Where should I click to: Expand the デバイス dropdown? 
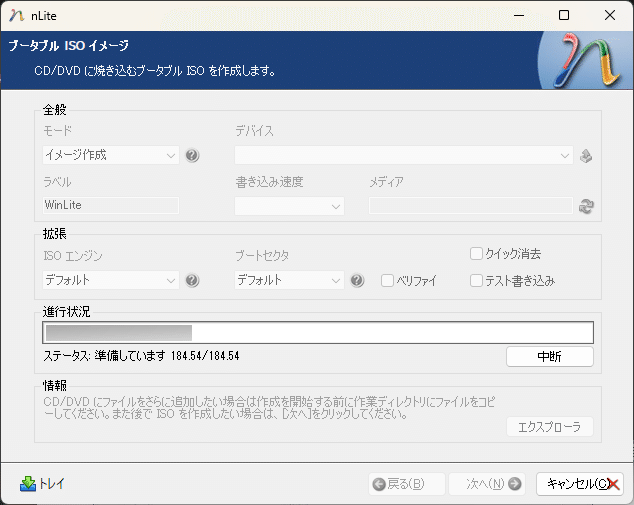[404, 155]
